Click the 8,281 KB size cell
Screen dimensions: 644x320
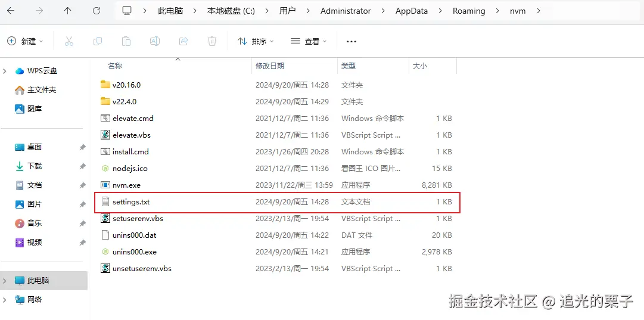(x=437, y=185)
